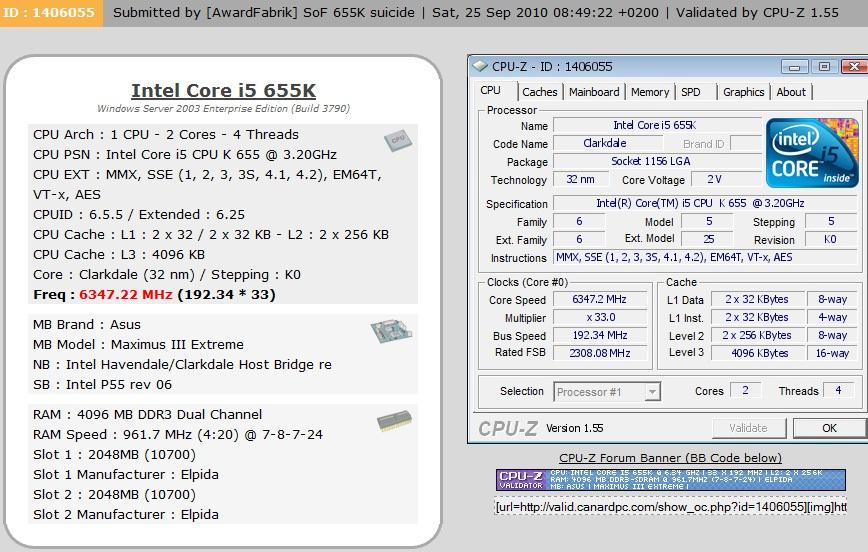Minimize the CPU-Z window
The height and width of the screenshot is (552, 868).
(x=795, y=67)
